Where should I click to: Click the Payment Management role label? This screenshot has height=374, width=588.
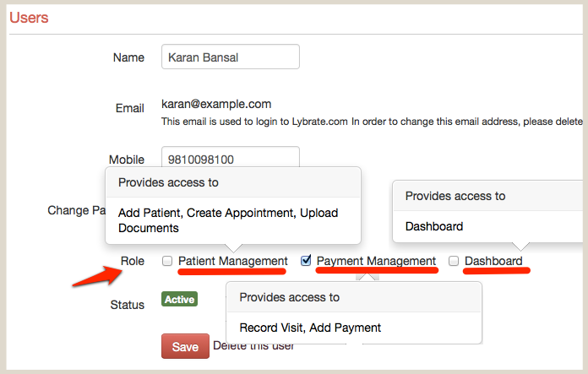(x=376, y=261)
